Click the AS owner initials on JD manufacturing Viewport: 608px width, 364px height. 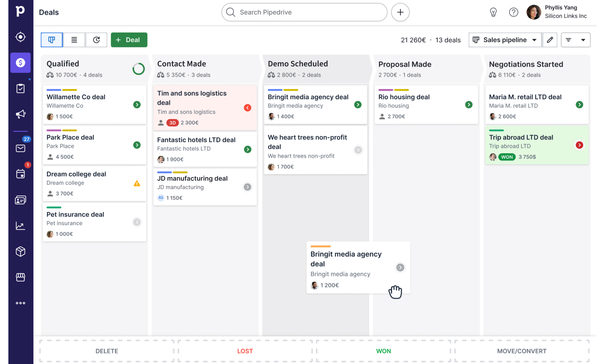point(161,197)
